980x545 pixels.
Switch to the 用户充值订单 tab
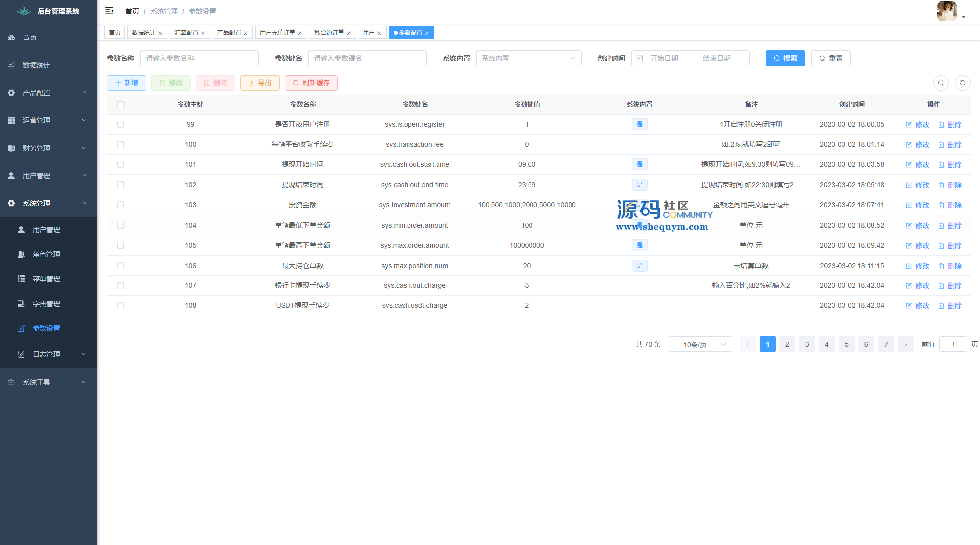tap(277, 33)
